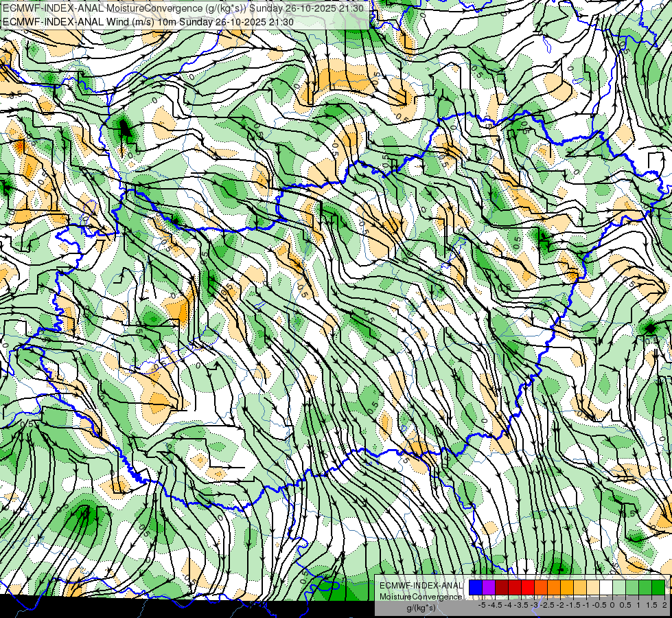Click the 'Wind (m/s) 10m' title line

pyautogui.click(x=148, y=22)
